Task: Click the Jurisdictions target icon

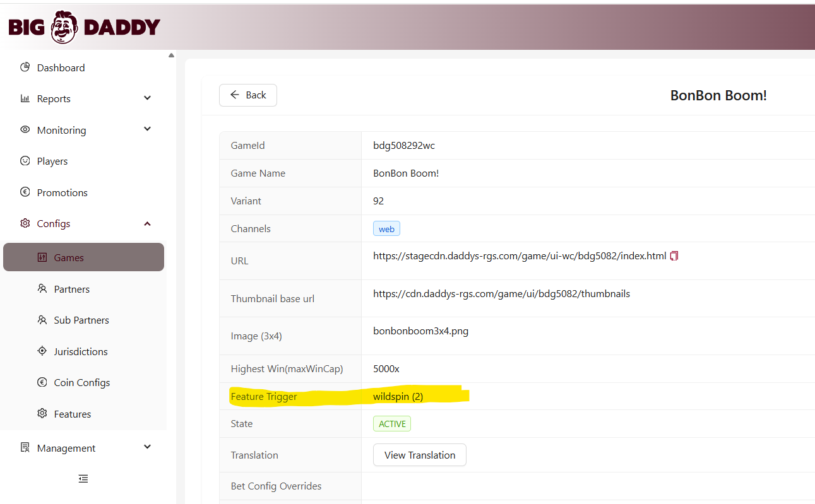Action: coord(42,351)
